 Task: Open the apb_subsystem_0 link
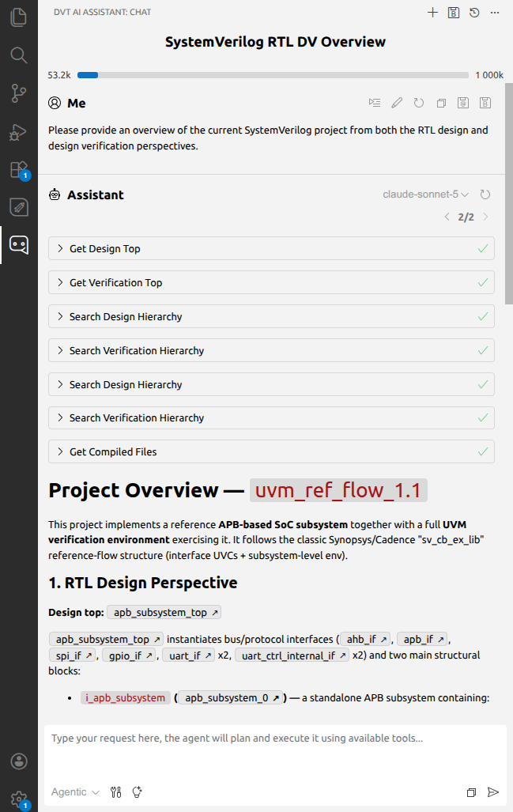pos(231,698)
